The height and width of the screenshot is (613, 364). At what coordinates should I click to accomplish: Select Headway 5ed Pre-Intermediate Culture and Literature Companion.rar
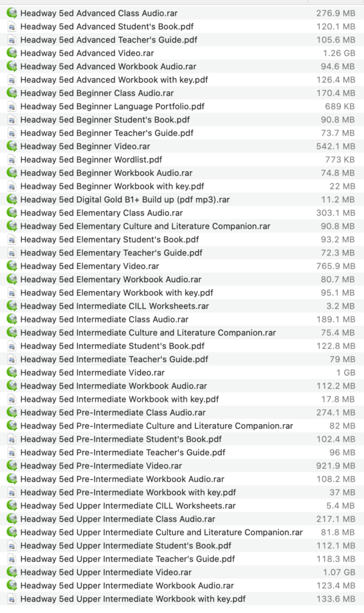pyautogui.click(x=157, y=425)
